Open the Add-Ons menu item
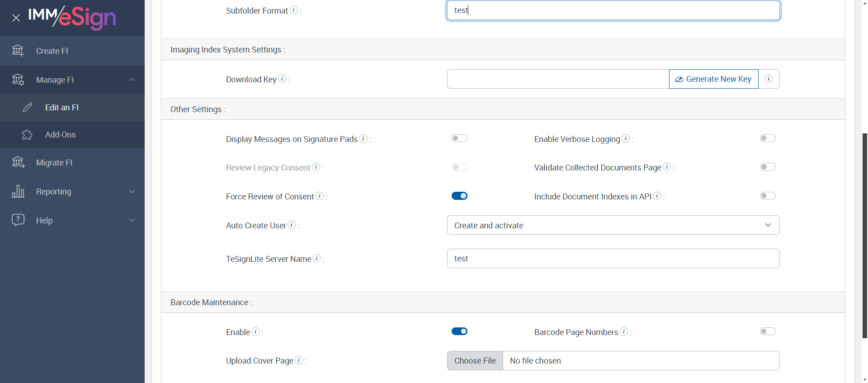The image size is (868, 383). pyautogui.click(x=61, y=135)
